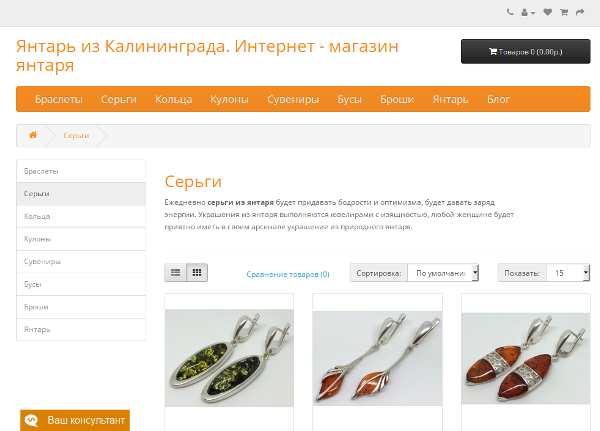Screen dimensions: 600x431
Task: Select 'Серьги' in the left sidebar
Action: [x=81, y=194]
